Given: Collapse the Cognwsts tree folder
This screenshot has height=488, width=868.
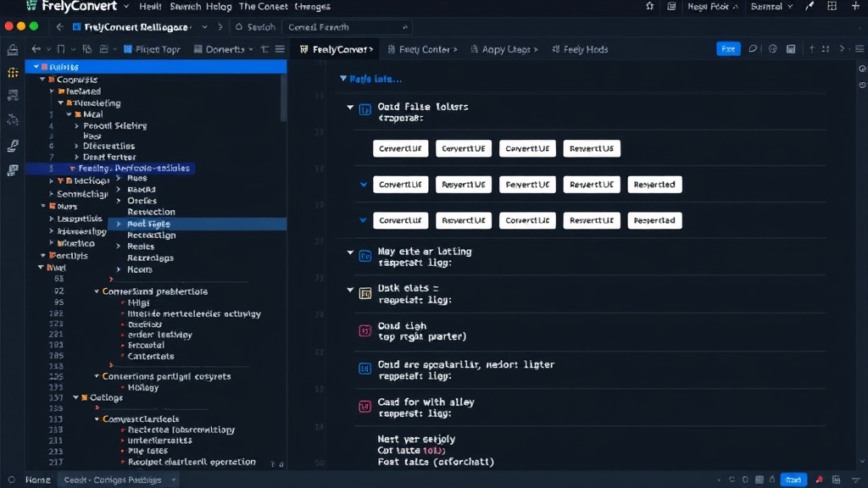Looking at the screenshot, I should pyautogui.click(x=42, y=80).
